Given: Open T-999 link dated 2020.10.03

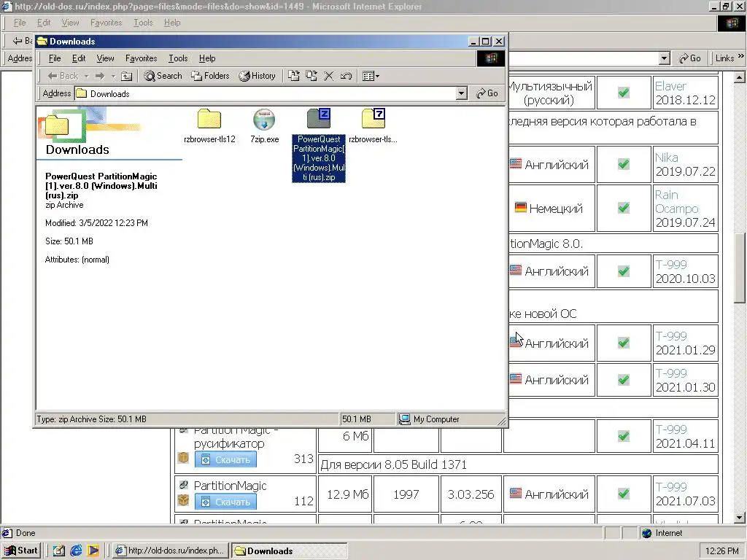Looking at the screenshot, I should pyautogui.click(x=671, y=265).
